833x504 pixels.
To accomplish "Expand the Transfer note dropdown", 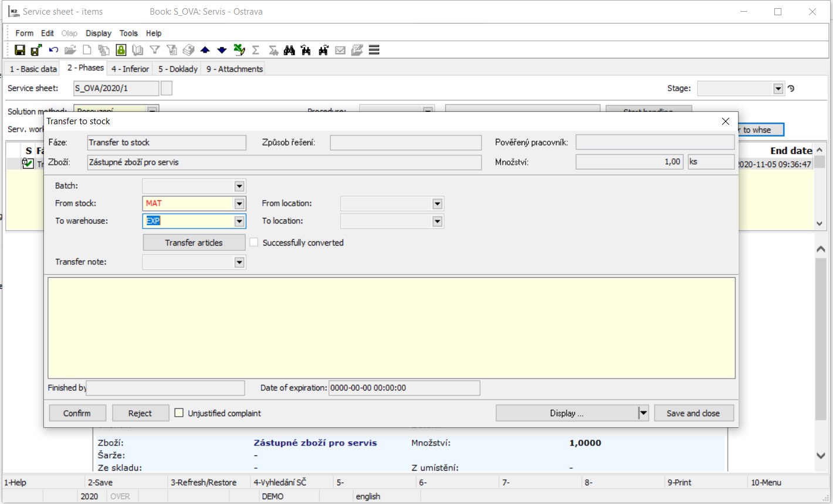I will pos(239,263).
